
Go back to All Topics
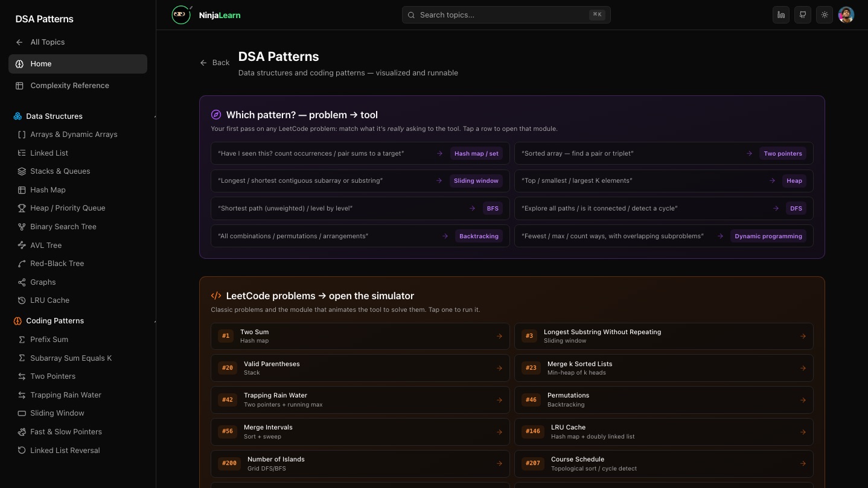tap(78, 42)
